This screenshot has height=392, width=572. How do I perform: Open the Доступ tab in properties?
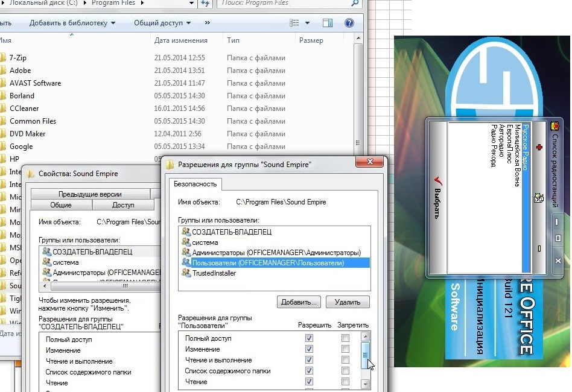[123, 205]
